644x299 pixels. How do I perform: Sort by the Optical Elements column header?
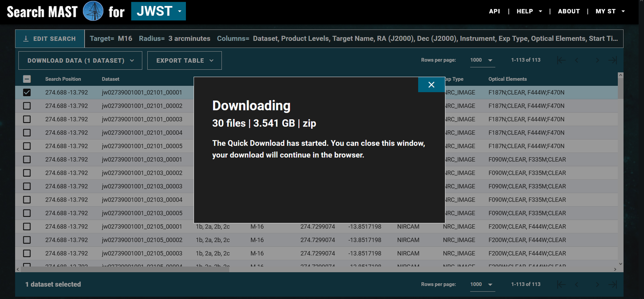tap(507, 79)
